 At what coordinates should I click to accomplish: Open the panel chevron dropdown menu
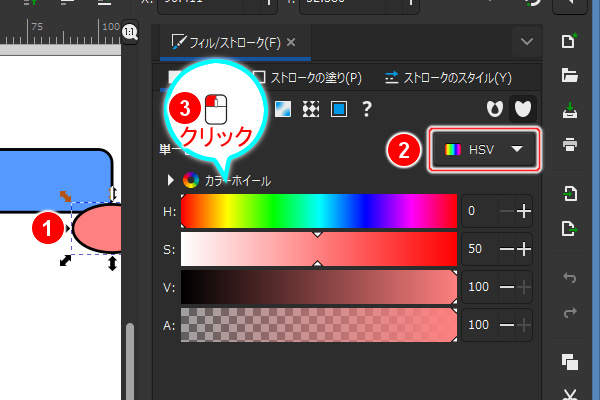[x=527, y=41]
